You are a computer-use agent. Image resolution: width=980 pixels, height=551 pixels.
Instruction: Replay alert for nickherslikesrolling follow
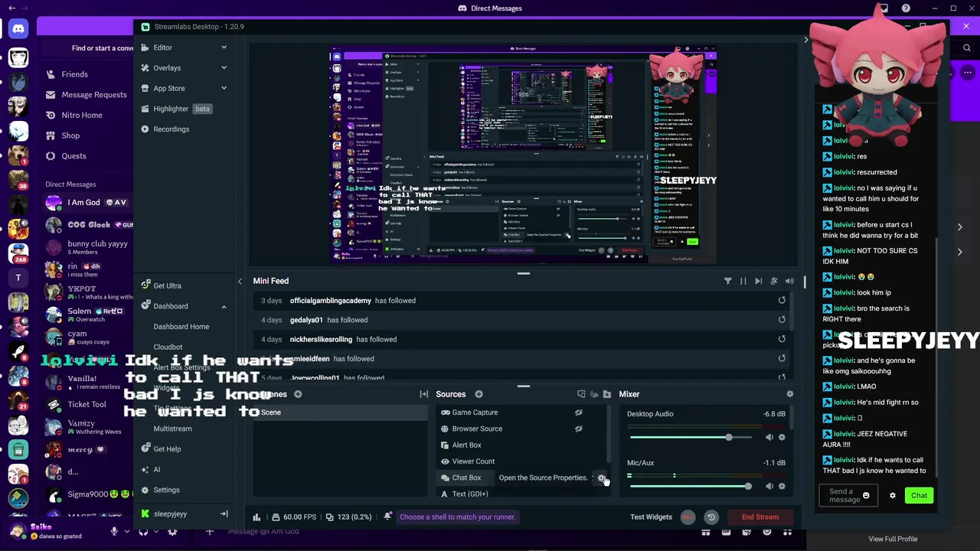(782, 339)
